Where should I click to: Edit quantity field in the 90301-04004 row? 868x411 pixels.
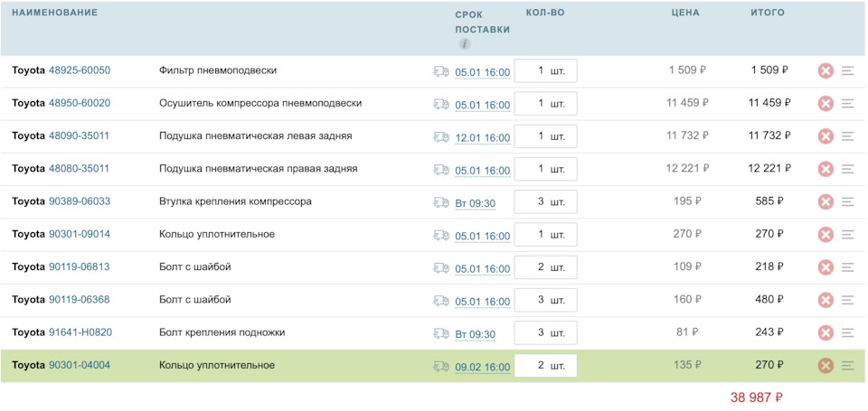546,366
